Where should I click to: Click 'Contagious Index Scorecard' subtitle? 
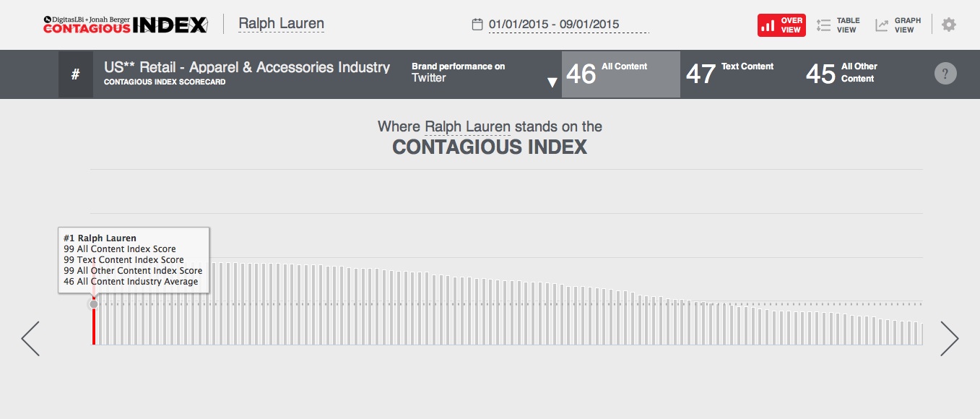pos(165,82)
